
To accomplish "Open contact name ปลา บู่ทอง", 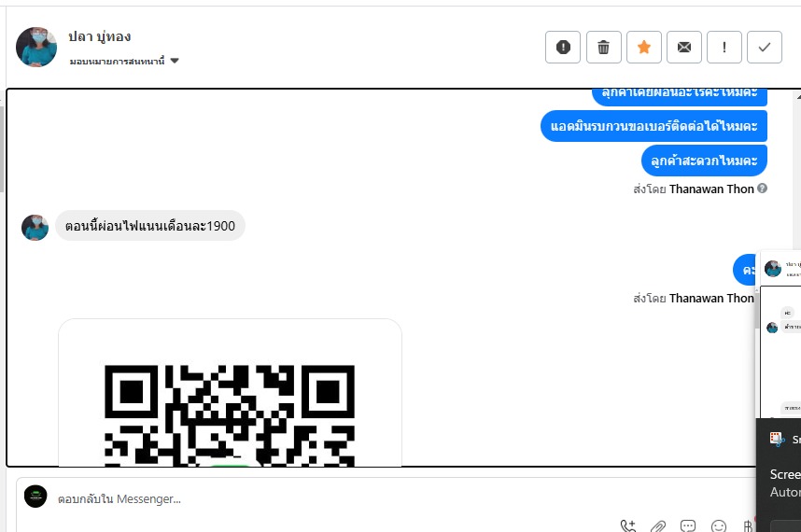I will pyautogui.click(x=100, y=36).
